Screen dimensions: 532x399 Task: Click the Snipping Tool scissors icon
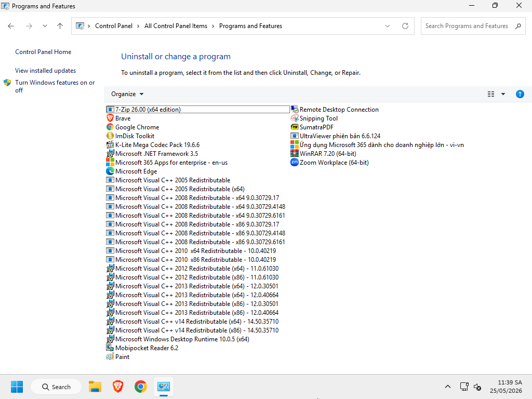pyautogui.click(x=295, y=118)
